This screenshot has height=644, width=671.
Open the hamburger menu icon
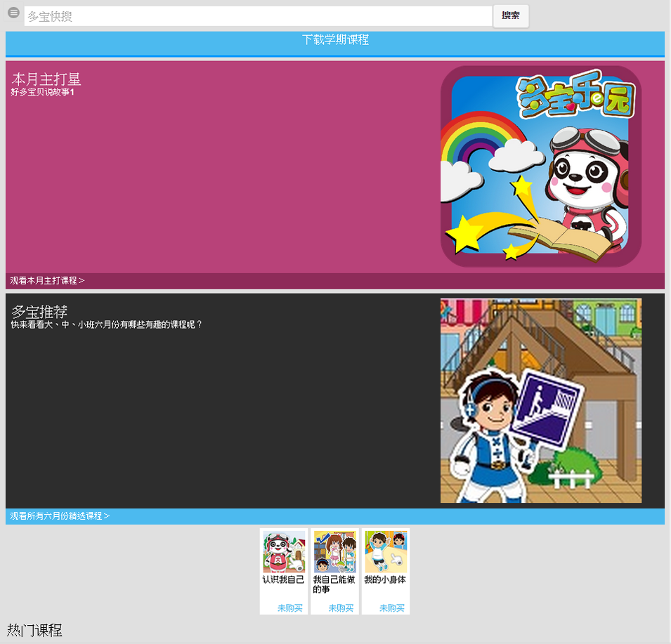[13, 13]
